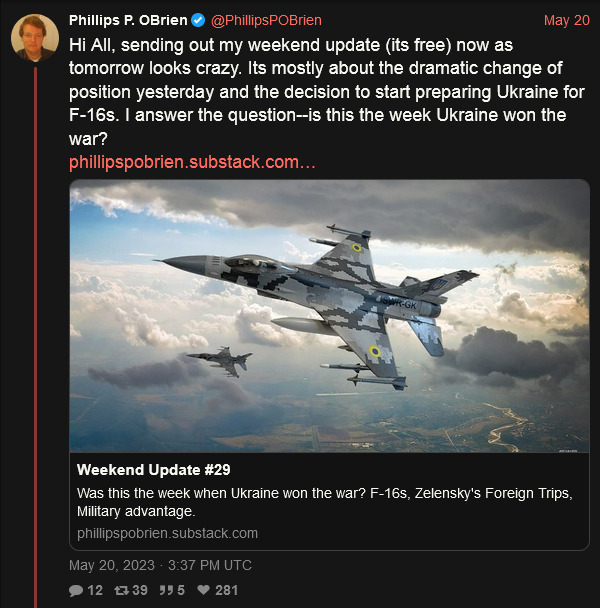Click the like count 281
The width and height of the screenshot is (600, 608).
[x=227, y=590]
